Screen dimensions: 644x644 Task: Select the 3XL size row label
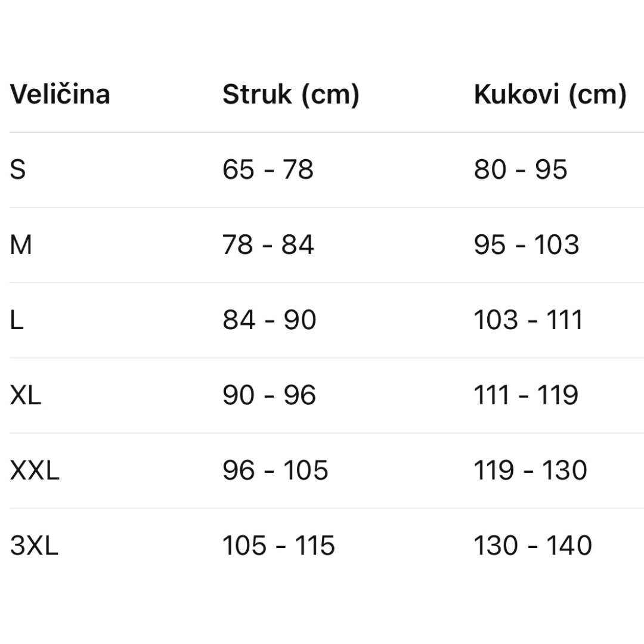click(x=34, y=546)
